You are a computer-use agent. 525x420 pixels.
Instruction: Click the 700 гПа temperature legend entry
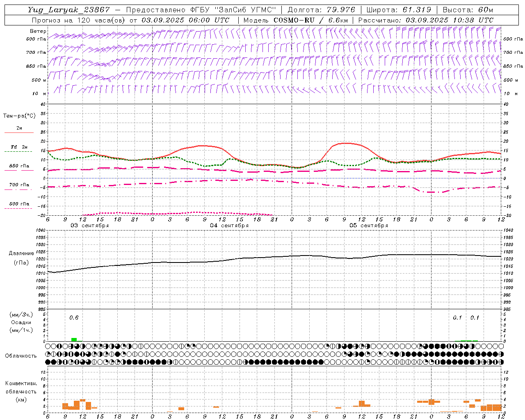tap(19, 185)
